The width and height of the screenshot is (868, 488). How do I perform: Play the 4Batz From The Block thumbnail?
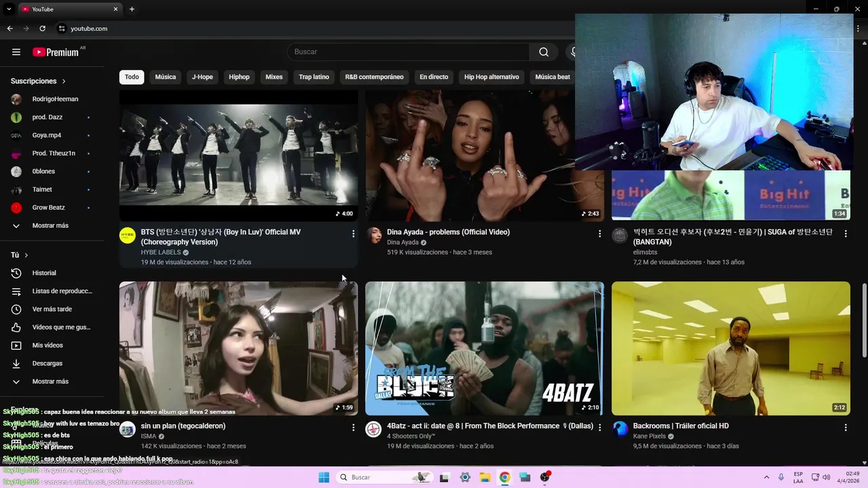click(484, 348)
